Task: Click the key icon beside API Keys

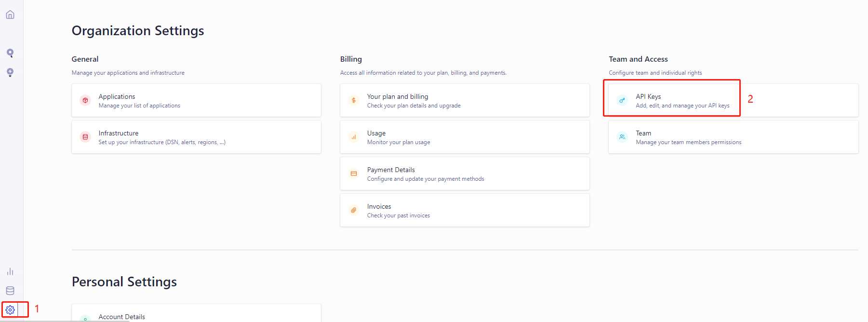Action: 622,100
